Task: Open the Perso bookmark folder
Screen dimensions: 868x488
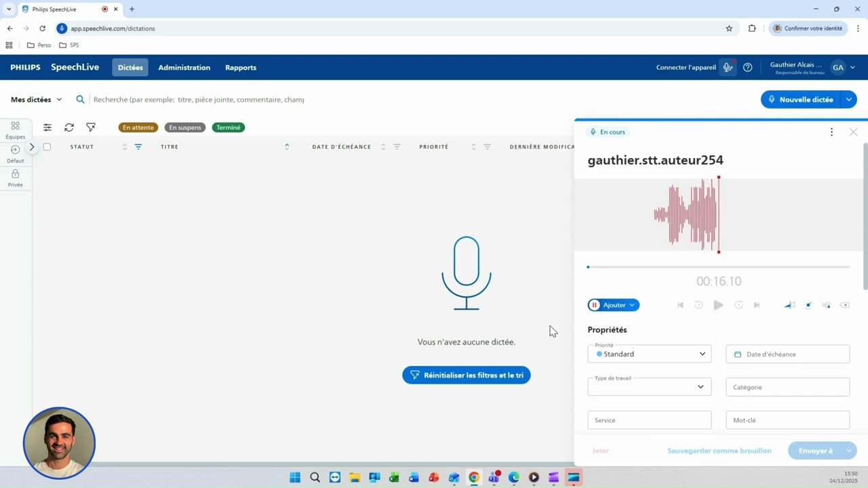Action: point(39,45)
